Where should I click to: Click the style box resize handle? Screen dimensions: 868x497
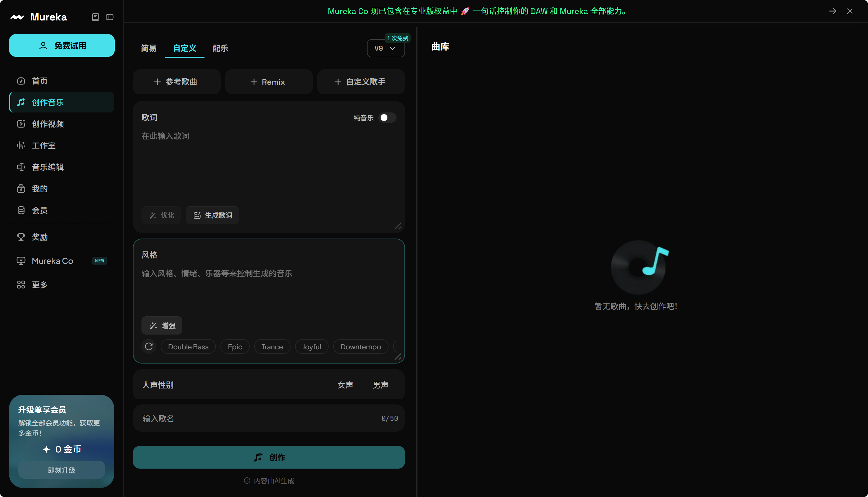(398, 357)
